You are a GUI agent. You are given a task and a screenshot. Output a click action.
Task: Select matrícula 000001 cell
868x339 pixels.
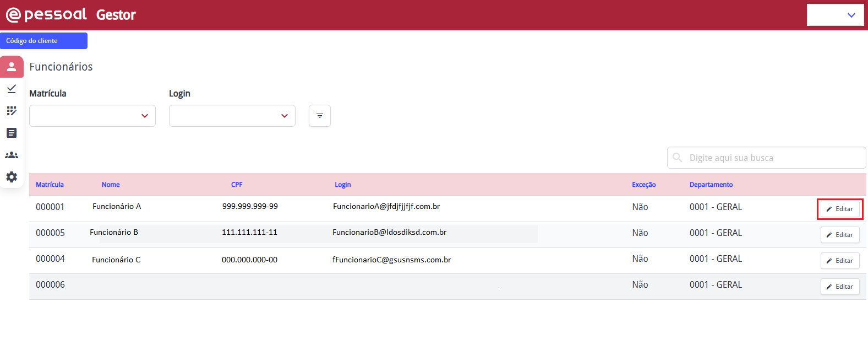(50, 207)
